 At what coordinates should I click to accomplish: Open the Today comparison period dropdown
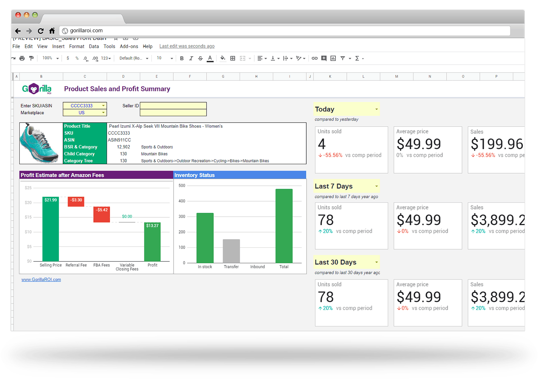pos(376,109)
